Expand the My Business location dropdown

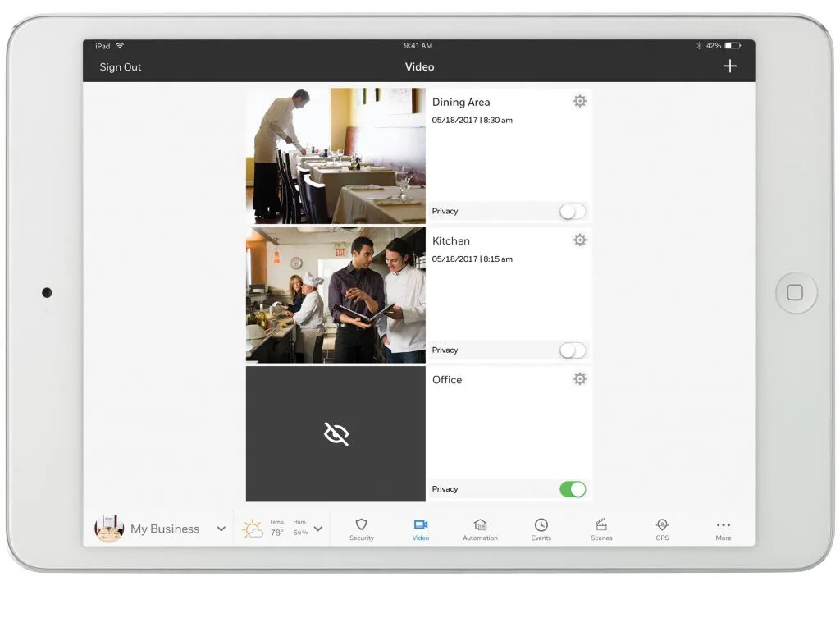[221, 529]
